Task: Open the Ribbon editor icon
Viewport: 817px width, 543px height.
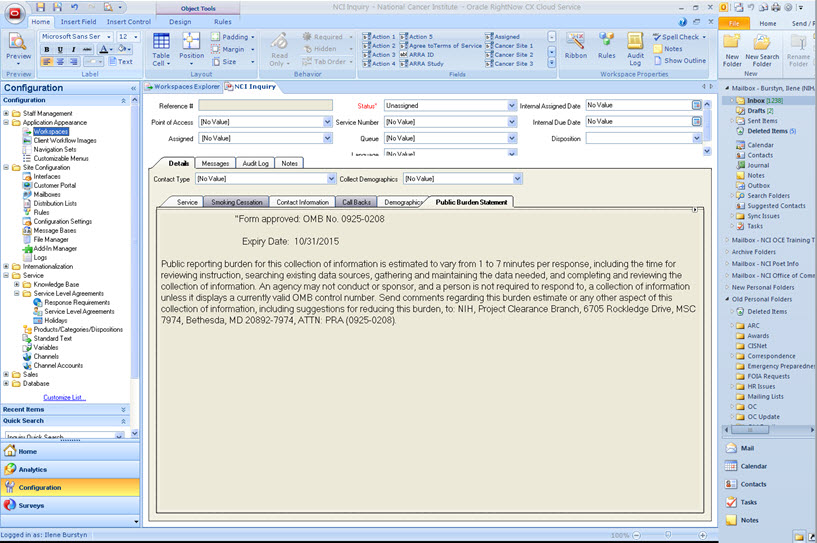Action: (576, 45)
